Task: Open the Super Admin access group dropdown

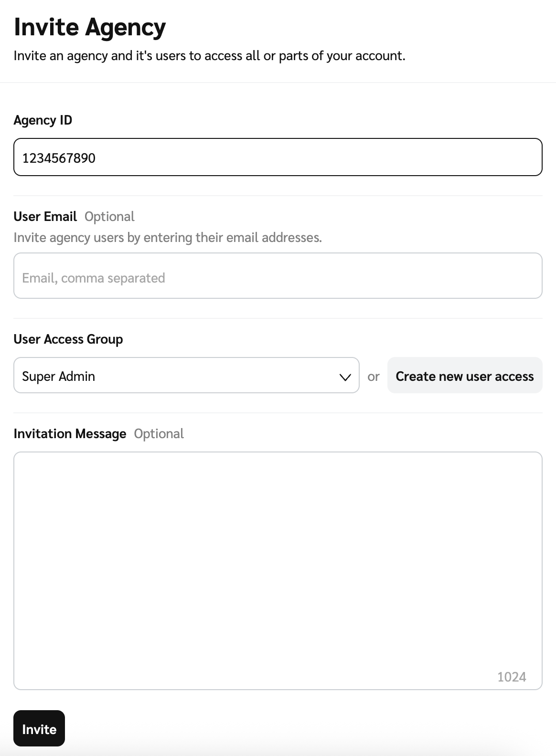Action: pos(186,376)
